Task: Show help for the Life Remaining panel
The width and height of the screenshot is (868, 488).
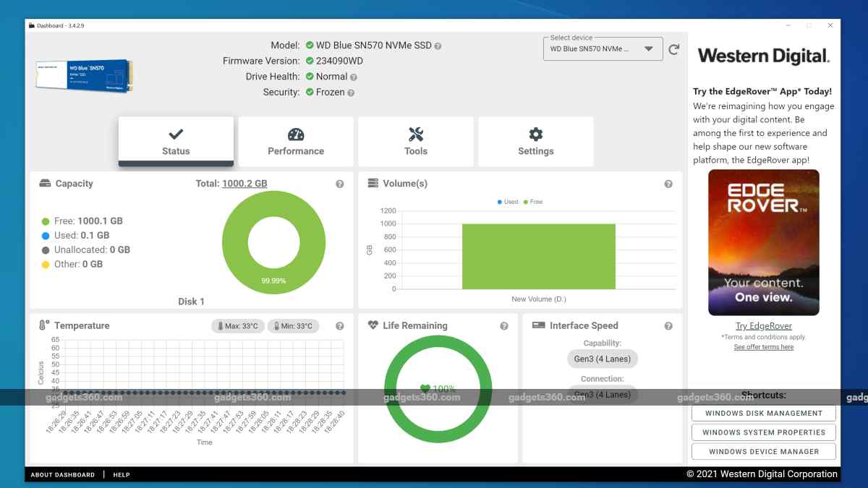Action: coord(504,326)
